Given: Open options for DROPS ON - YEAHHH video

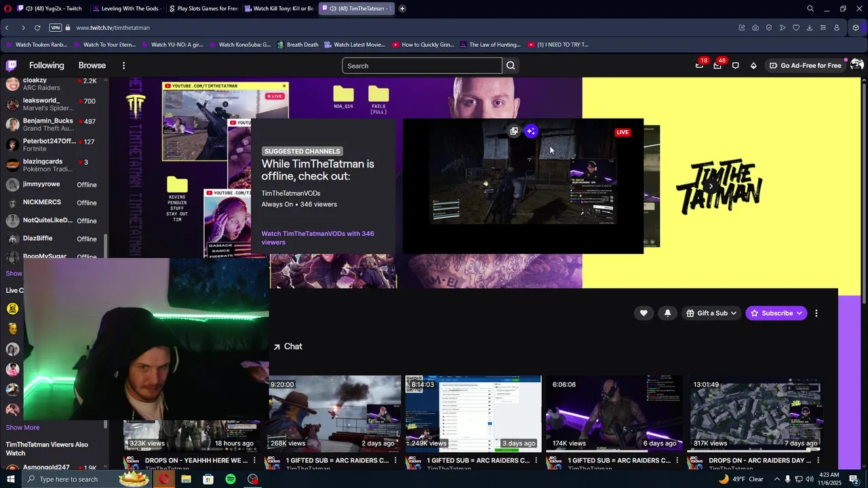Looking at the screenshot, I should (254, 461).
